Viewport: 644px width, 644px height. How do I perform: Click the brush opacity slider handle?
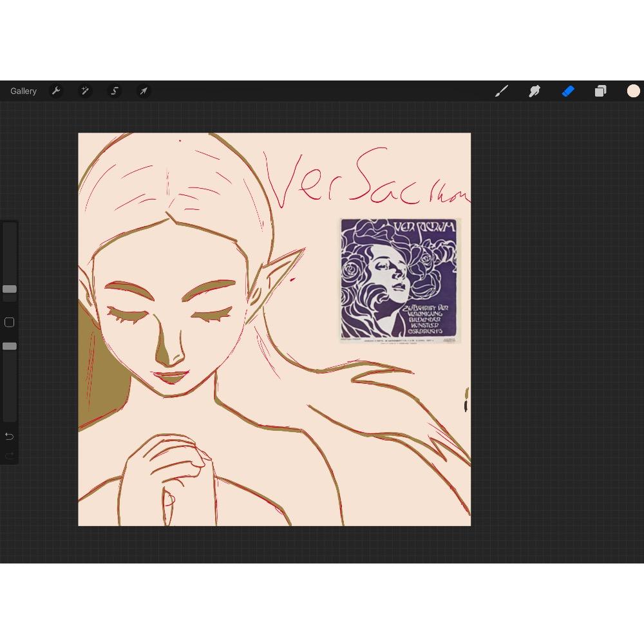10,346
